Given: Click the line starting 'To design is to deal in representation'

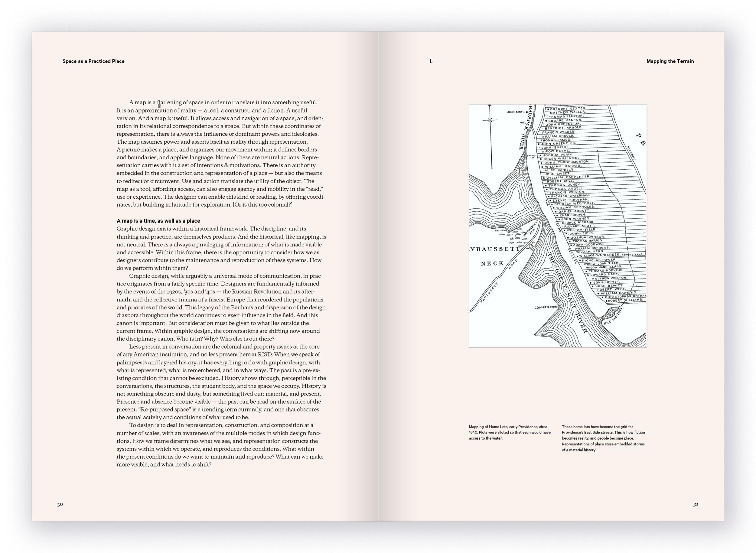Looking at the screenshot, I should tap(221, 425).
